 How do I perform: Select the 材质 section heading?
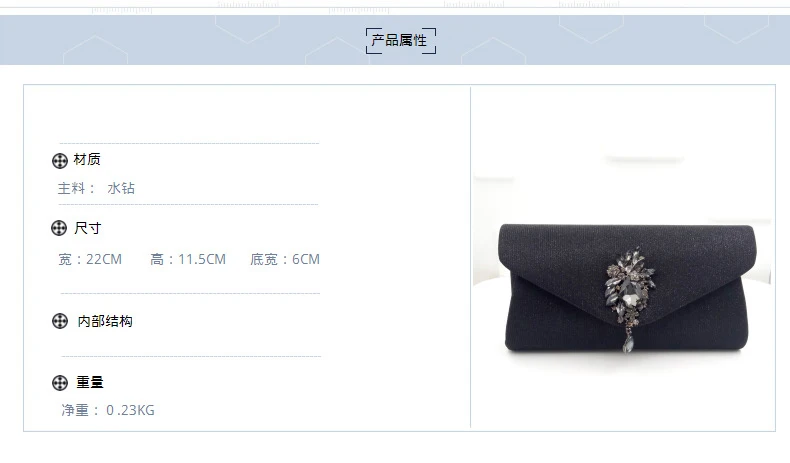click(87, 159)
